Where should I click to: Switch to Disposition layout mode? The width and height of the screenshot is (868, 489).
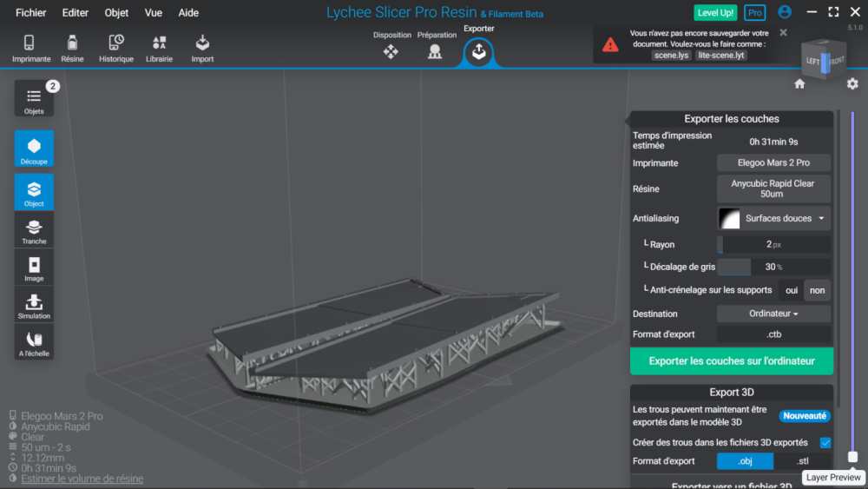click(391, 45)
